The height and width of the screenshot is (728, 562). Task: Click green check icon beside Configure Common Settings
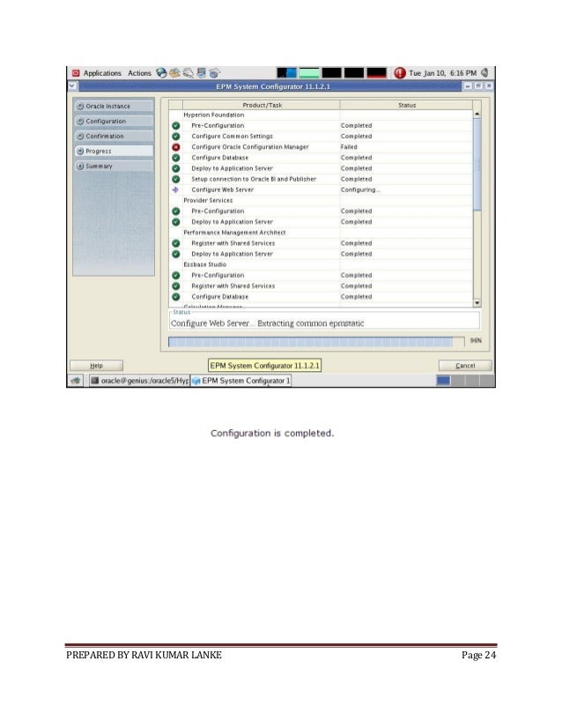coord(176,137)
